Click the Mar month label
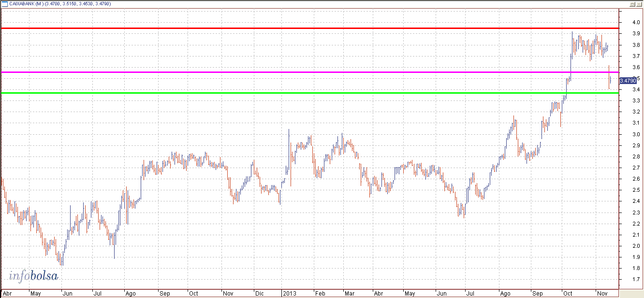 (349, 293)
